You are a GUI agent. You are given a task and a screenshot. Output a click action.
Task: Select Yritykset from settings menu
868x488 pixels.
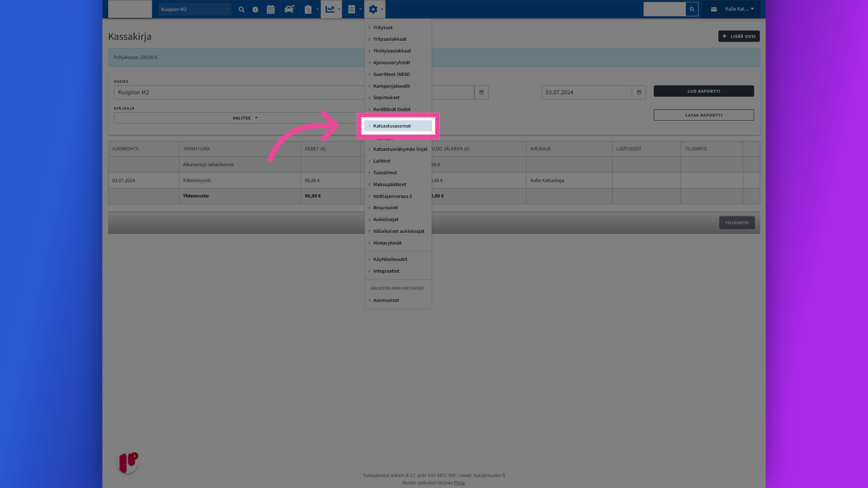click(x=382, y=28)
